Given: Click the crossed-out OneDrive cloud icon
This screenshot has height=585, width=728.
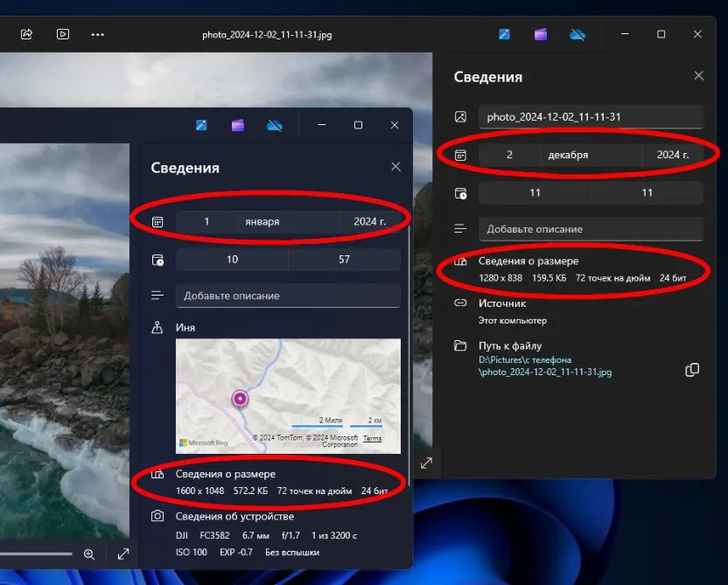Looking at the screenshot, I should coord(577,34).
